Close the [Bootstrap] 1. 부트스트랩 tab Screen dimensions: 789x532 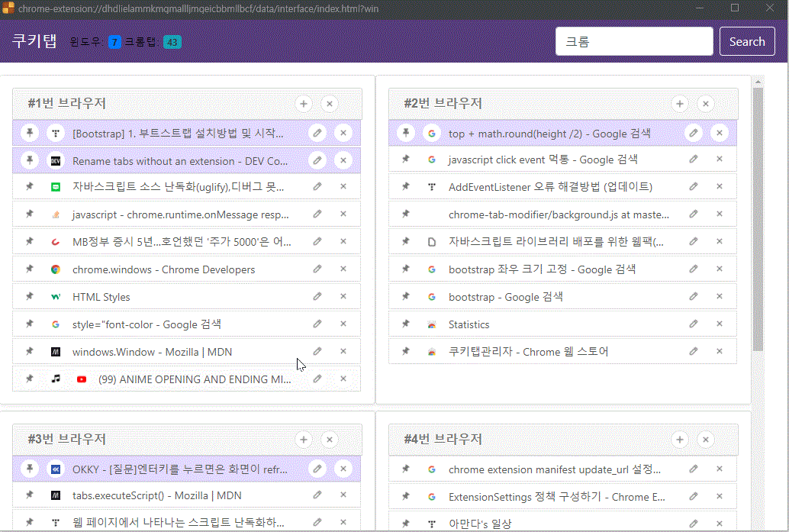[343, 133]
